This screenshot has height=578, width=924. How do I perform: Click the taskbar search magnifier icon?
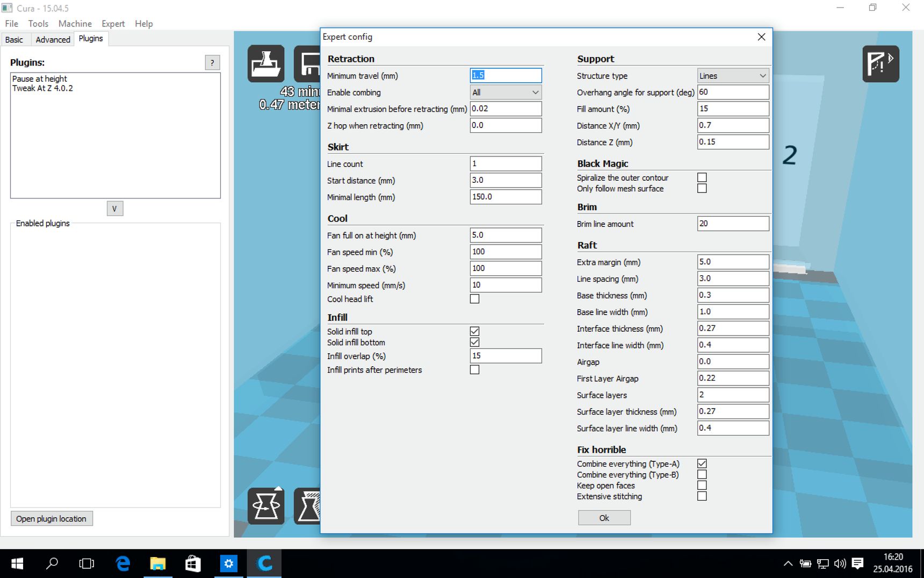[x=52, y=563]
